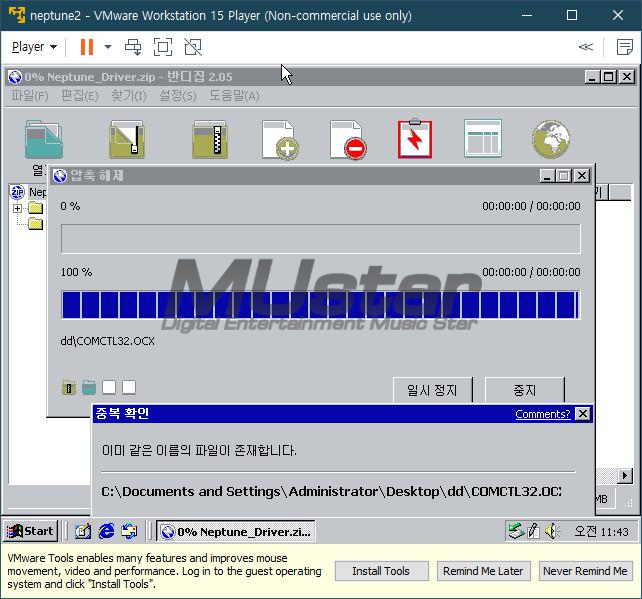Screen dimensions: 642x599
Task: Click the globe codepage icon in toolbar
Action: [x=551, y=139]
